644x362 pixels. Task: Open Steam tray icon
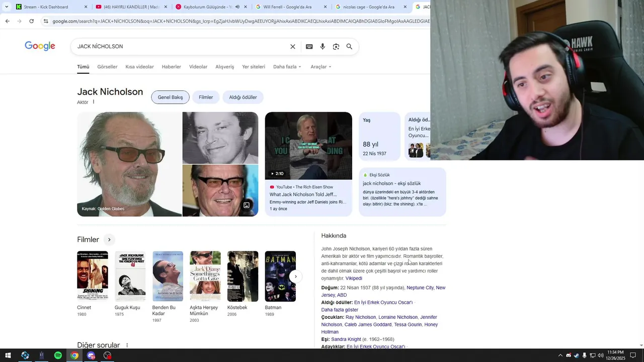577,355
